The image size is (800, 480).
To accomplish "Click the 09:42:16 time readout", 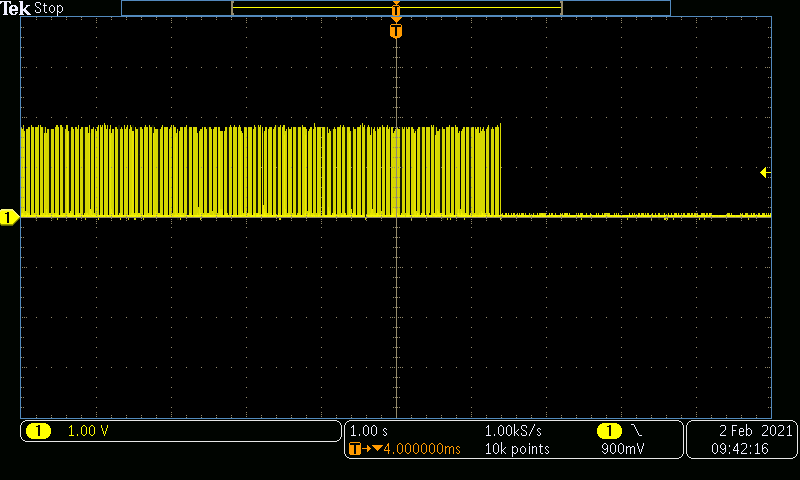I will (x=740, y=449).
